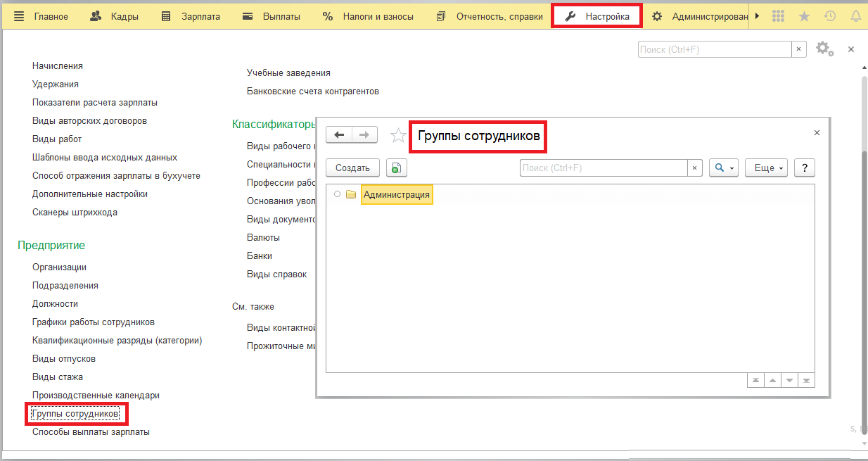Select the Администрация folder in the list
This screenshot has width=868, height=461.
click(x=396, y=195)
